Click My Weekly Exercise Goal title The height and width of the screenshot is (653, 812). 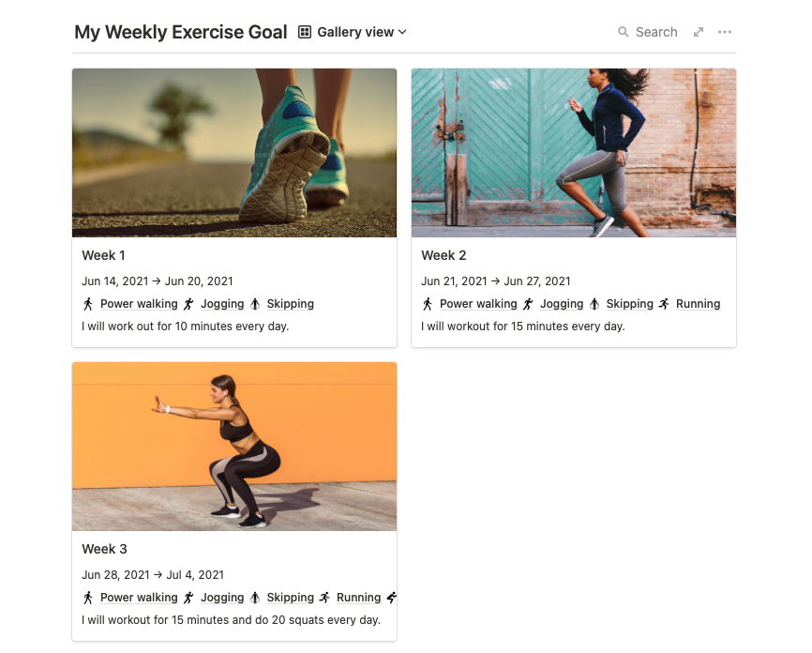[181, 32]
